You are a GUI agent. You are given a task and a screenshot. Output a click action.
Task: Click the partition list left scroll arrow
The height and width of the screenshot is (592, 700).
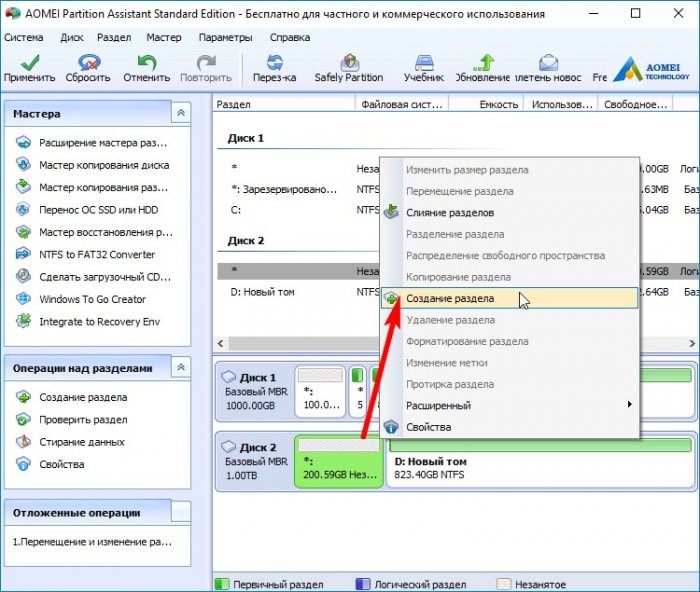coord(221,343)
